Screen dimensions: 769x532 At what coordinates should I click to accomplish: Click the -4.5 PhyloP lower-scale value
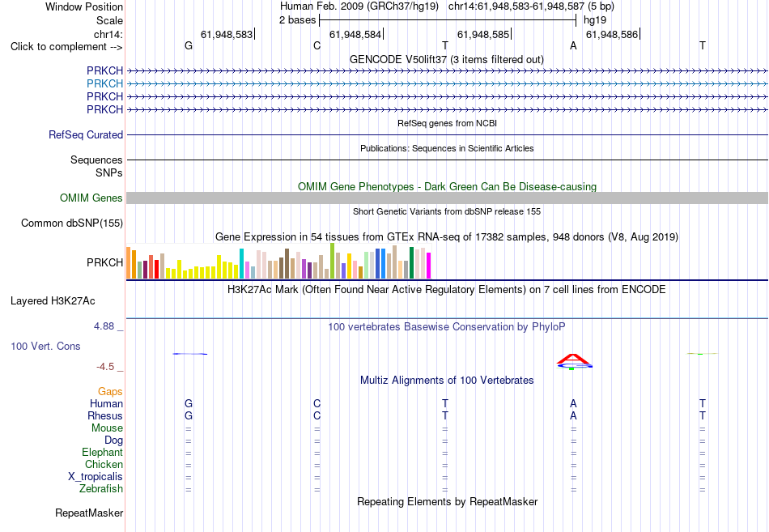[x=105, y=367]
